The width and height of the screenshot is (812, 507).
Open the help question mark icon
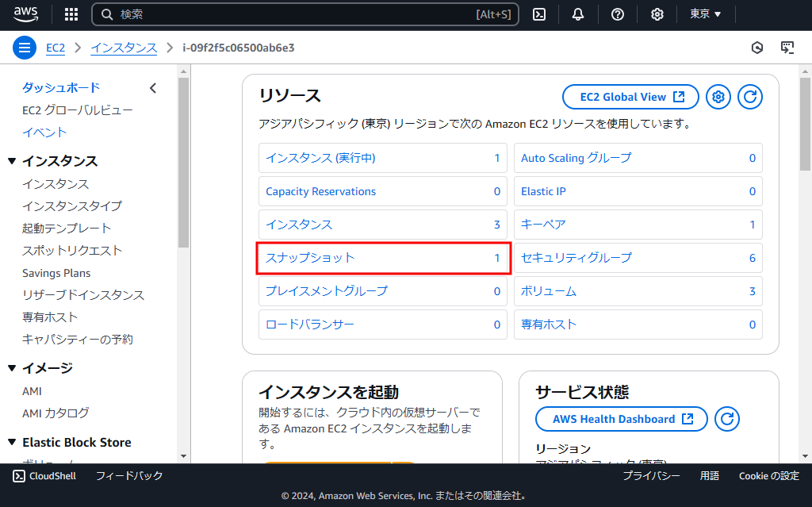(617, 14)
